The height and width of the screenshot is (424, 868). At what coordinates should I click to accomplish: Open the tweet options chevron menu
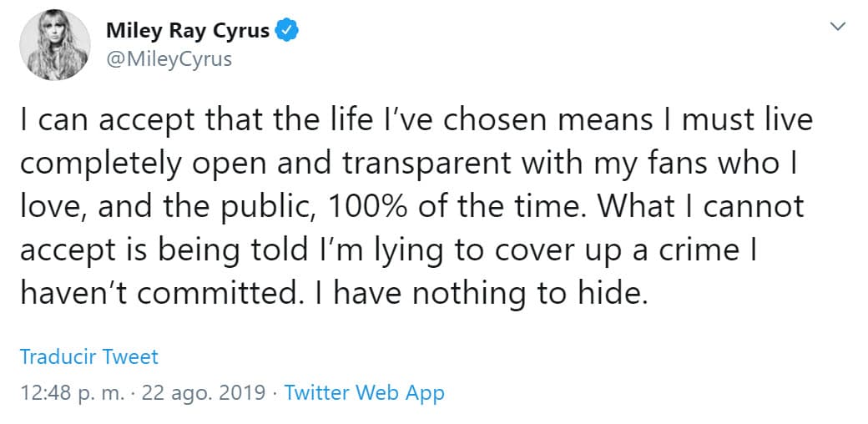(x=838, y=27)
